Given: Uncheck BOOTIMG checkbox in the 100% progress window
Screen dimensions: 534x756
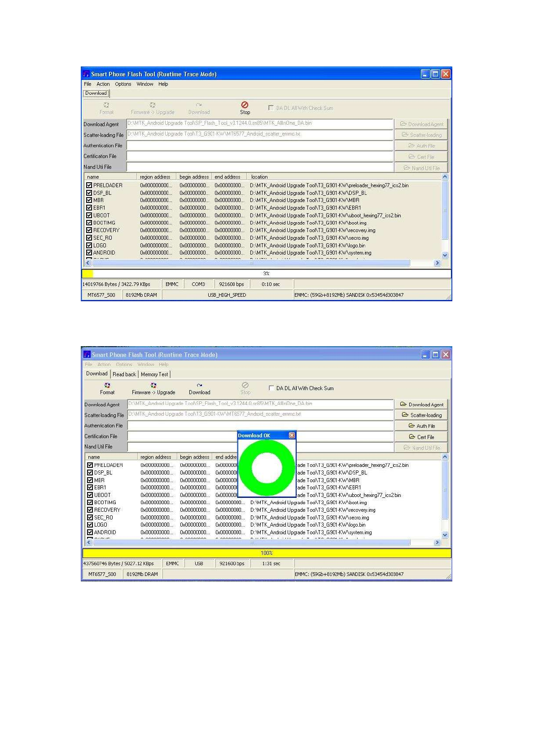Looking at the screenshot, I should coord(90,502).
